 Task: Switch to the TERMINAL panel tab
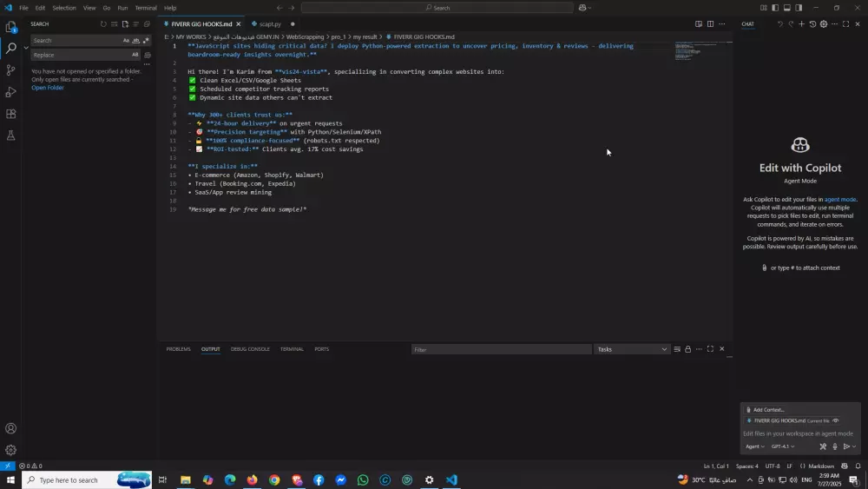coord(292,349)
